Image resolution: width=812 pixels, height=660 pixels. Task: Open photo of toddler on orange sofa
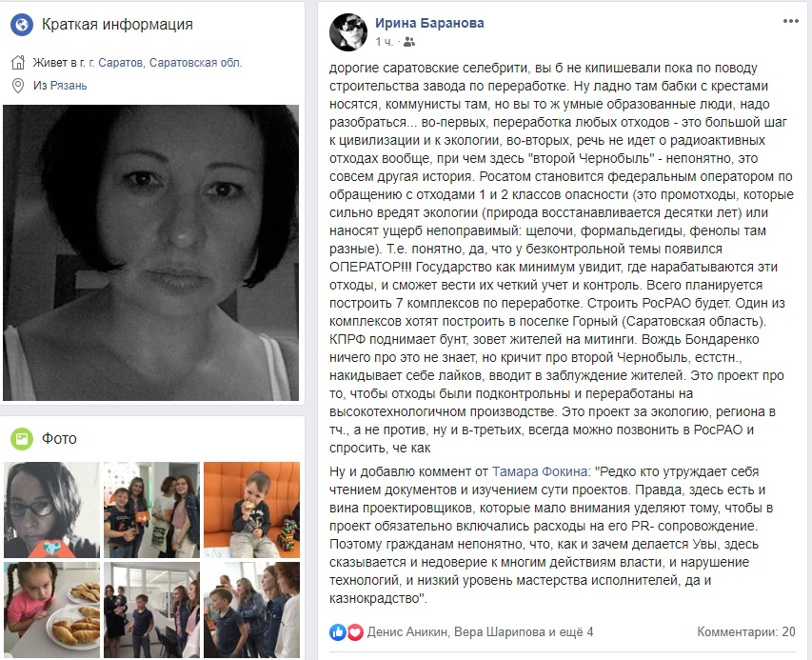click(251, 510)
